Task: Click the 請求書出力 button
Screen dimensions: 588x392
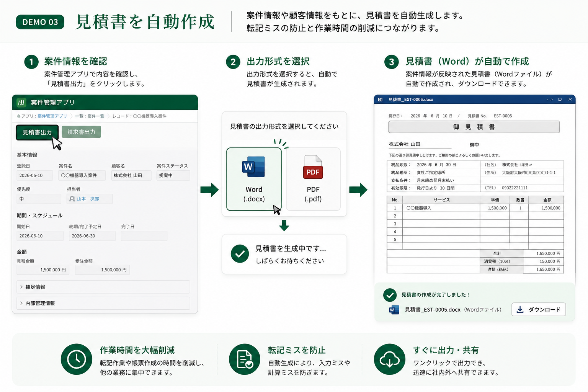Action: pyautogui.click(x=81, y=132)
